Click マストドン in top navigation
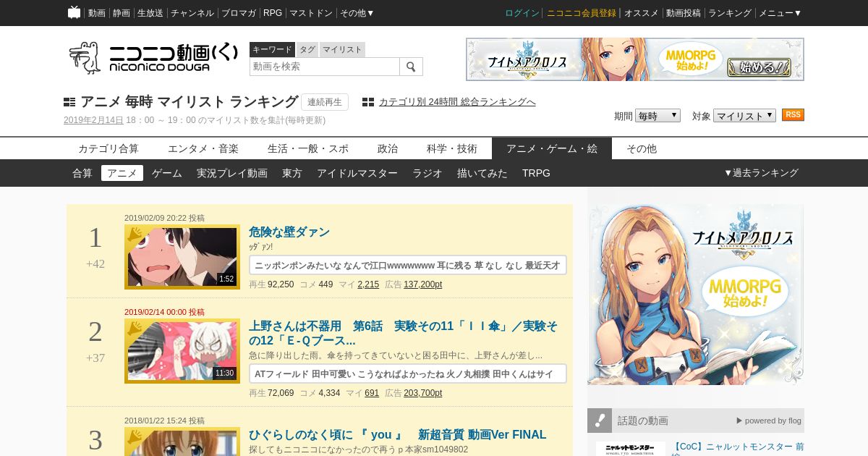The height and width of the screenshot is (456, 868). (311, 13)
